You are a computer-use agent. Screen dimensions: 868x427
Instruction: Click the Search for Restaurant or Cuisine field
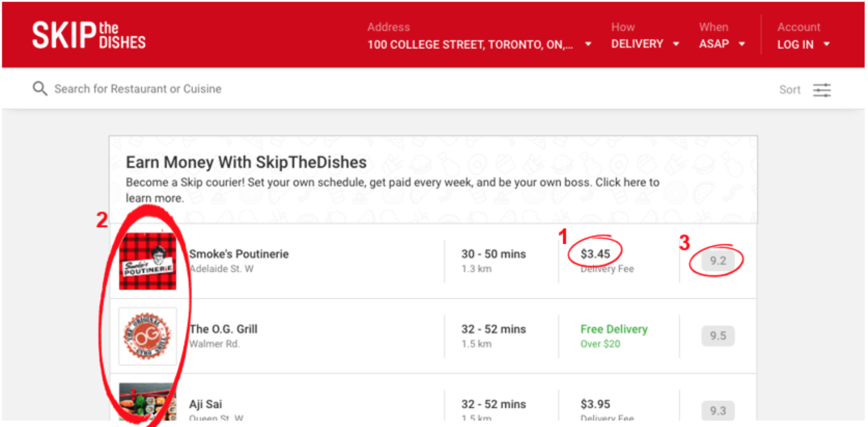[137, 88]
